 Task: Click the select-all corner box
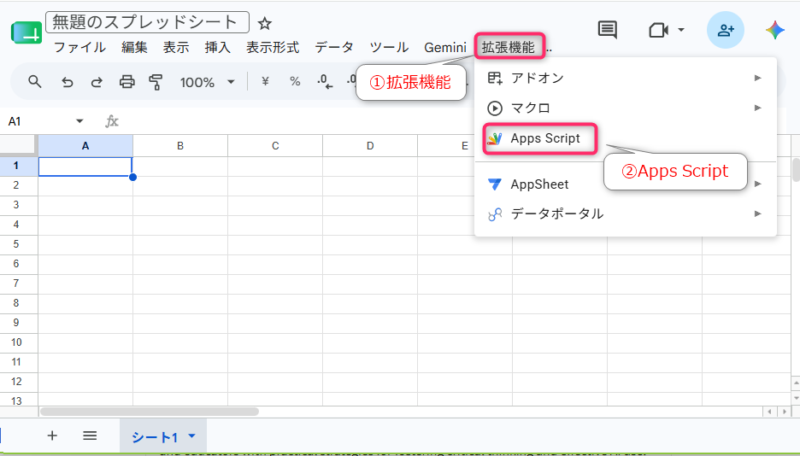tap(18, 145)
